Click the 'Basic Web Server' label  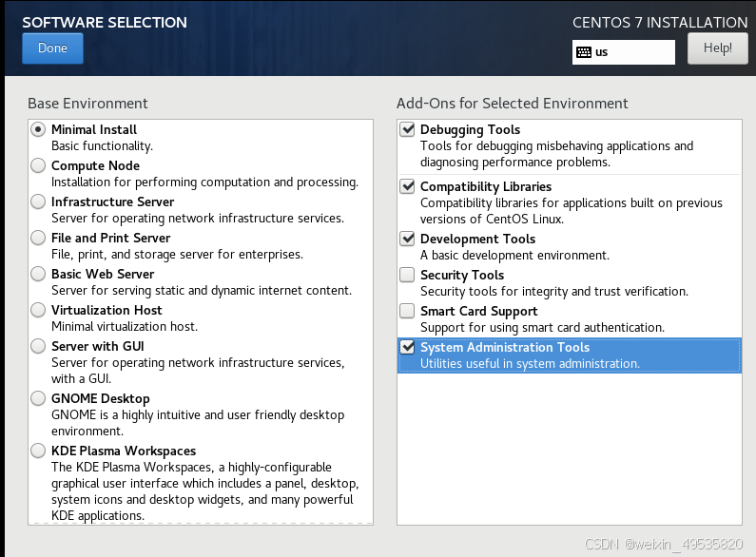[103, 274]
